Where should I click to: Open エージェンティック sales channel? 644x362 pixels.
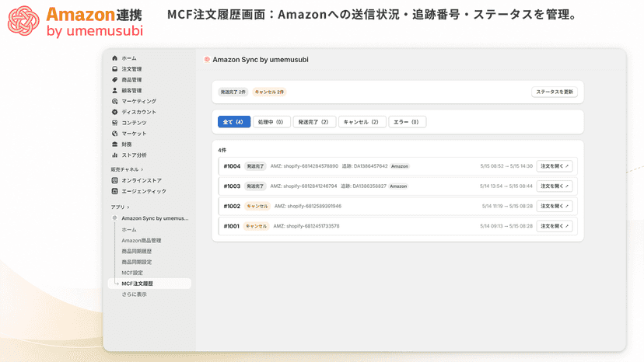pos(144,191)
